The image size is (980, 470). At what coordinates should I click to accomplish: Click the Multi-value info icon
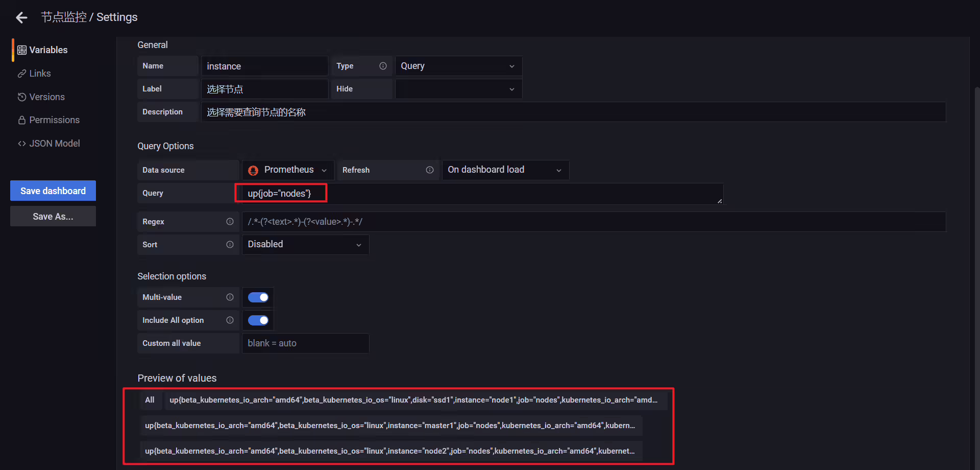[230, 297]
